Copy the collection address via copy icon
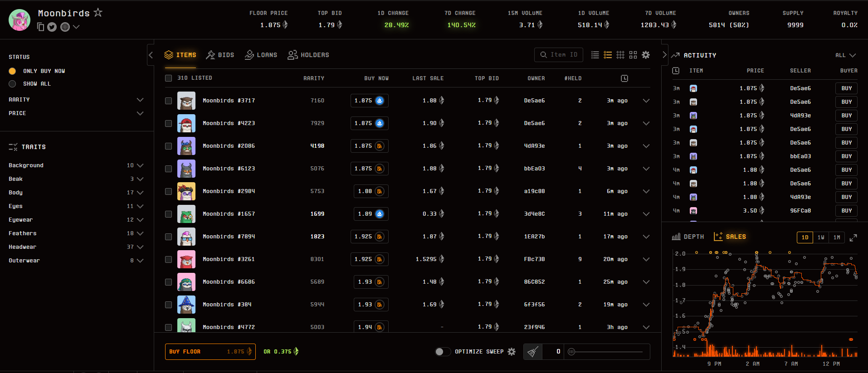Image resolution: width=868 pixels, height=373 pixels. [40, 27]
